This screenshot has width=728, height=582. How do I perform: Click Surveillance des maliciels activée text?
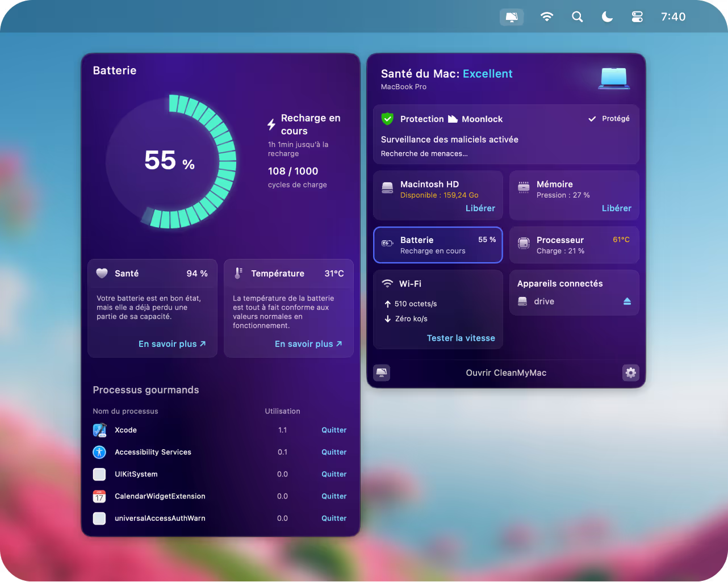point(450,140)
